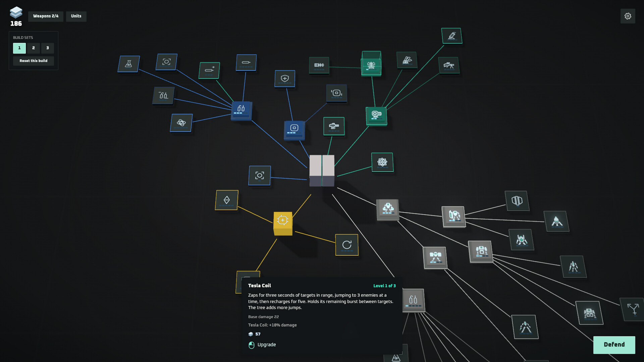The height and width of the screenshot is (362, 644).
Task: Select the barbed wire fence node
Action: coord(319,65)
